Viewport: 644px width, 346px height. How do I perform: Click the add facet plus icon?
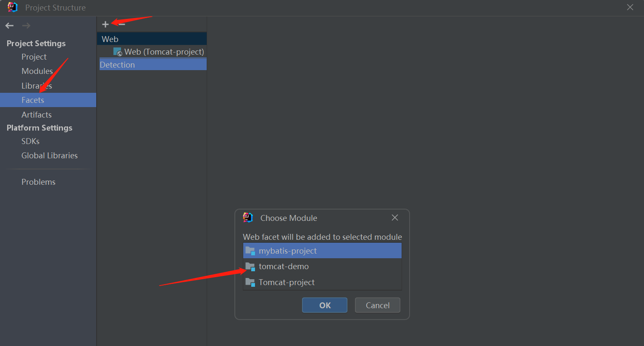pyautogui.click(x=105, y=24)
